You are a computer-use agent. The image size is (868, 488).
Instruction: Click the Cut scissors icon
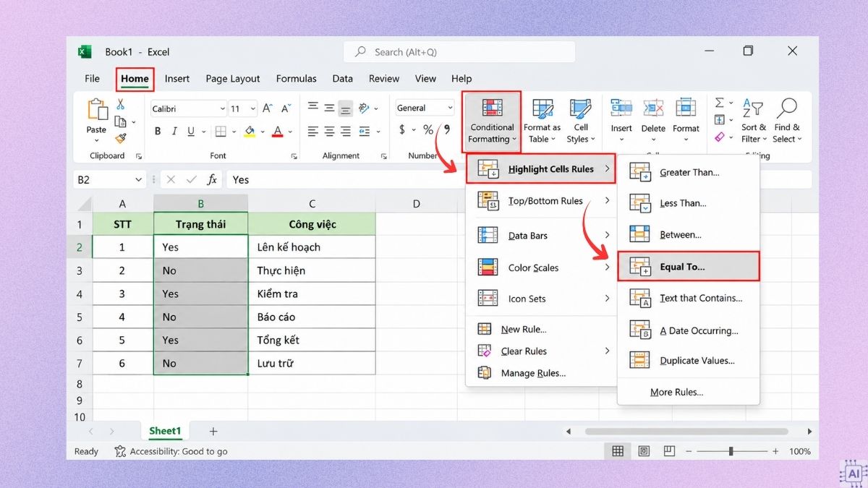click(x=121, y=104)
